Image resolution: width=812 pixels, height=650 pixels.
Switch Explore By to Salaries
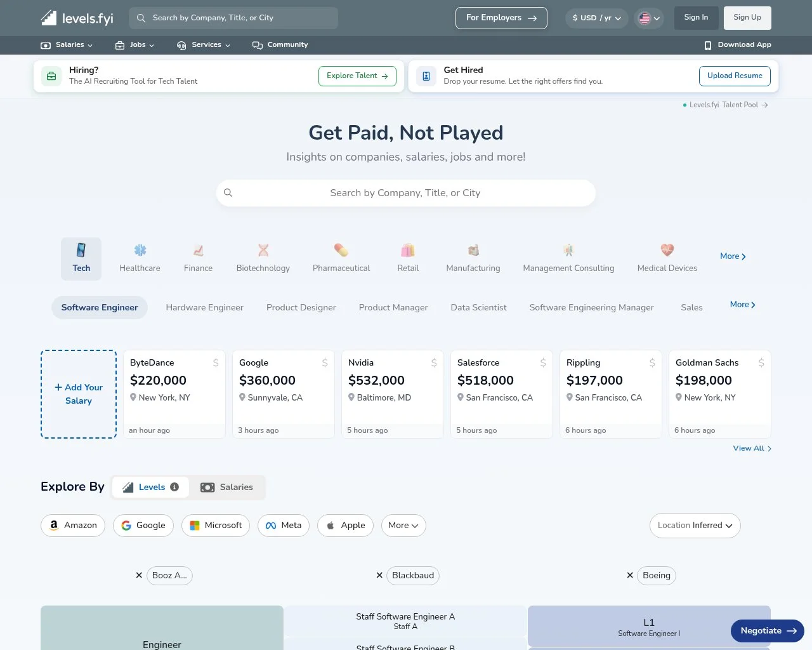(x=226, y=487)
